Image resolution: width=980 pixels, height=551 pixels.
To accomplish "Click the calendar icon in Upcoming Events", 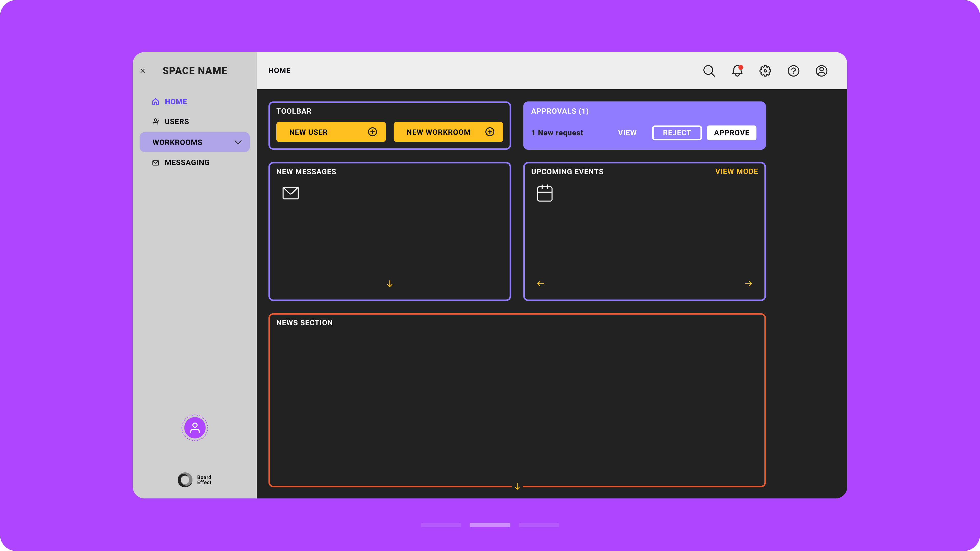I will point(544,193).
